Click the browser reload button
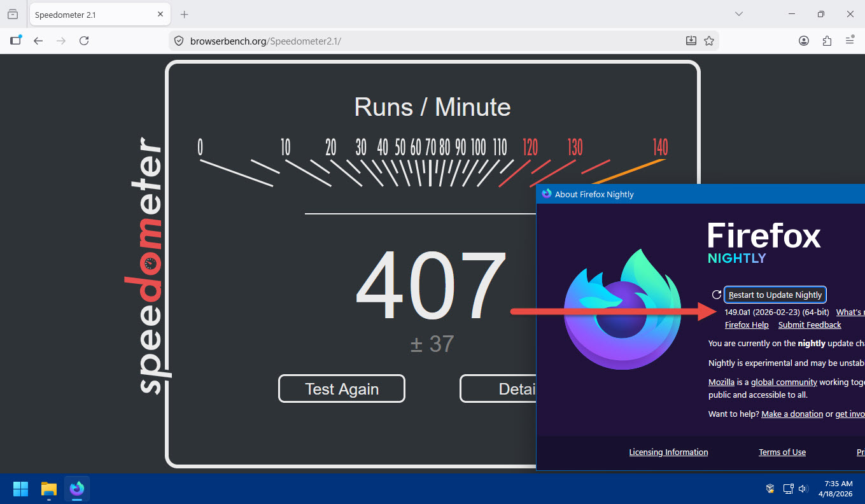 (x=84, y=41)
